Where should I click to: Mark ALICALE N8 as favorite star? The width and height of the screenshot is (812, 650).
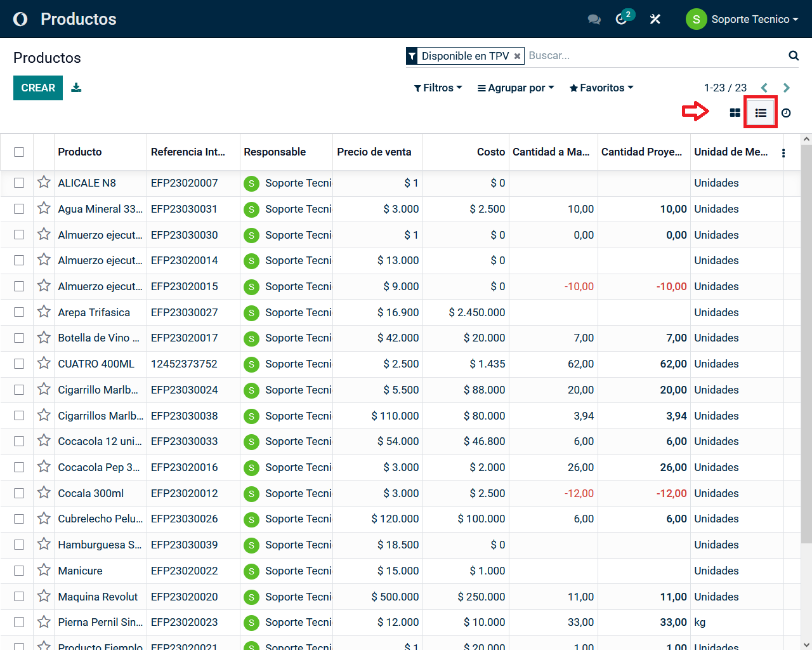click(44, 183)
